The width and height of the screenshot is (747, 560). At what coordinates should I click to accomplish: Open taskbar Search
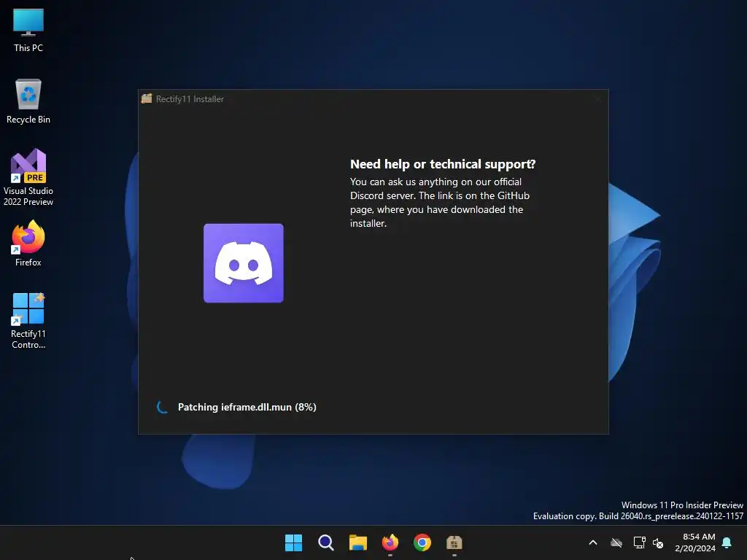(326, 542)
